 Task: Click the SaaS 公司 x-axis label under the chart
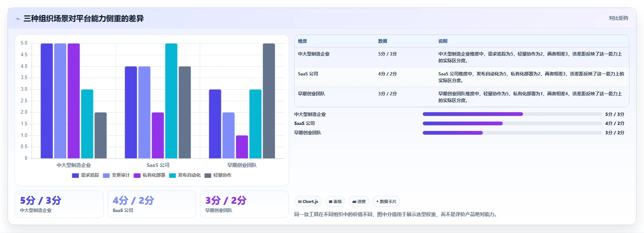[x=158, y=165]
